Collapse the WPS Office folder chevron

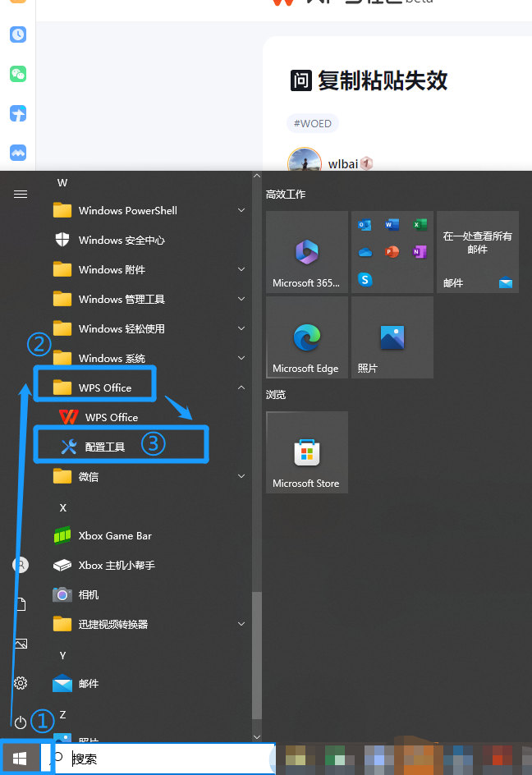point(241,387)
